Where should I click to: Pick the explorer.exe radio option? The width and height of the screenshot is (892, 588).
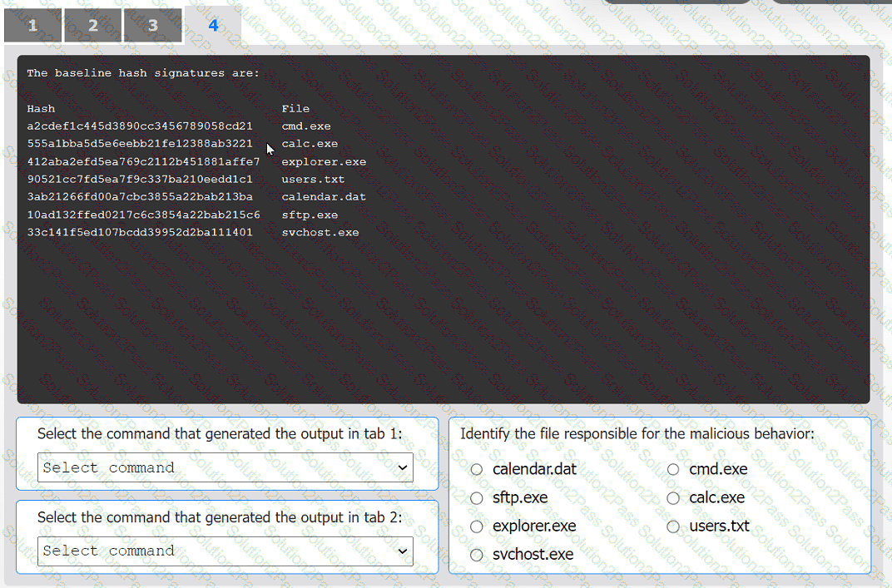click(477, 526)
